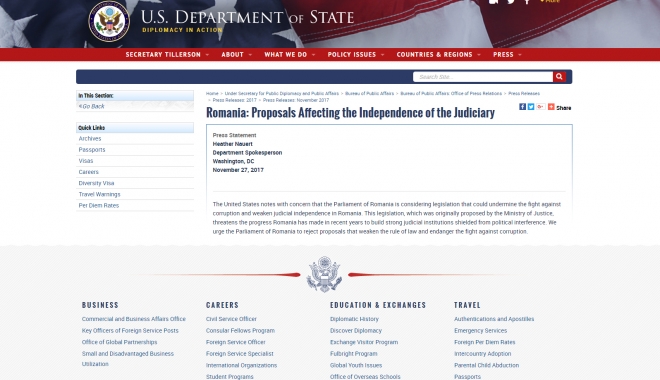Open the Visas quick link
This screenshot has height=380, width=660.
[86, 161]
